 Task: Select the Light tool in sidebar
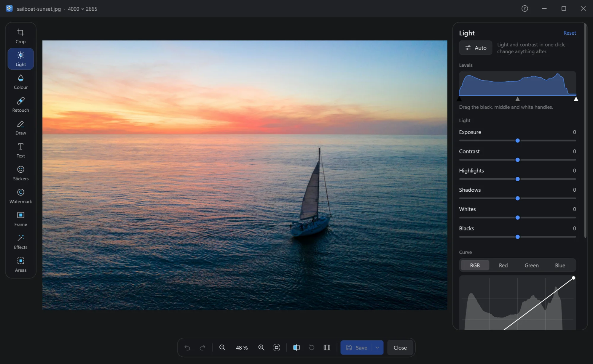pyautogui.click(x=20, y=59)
